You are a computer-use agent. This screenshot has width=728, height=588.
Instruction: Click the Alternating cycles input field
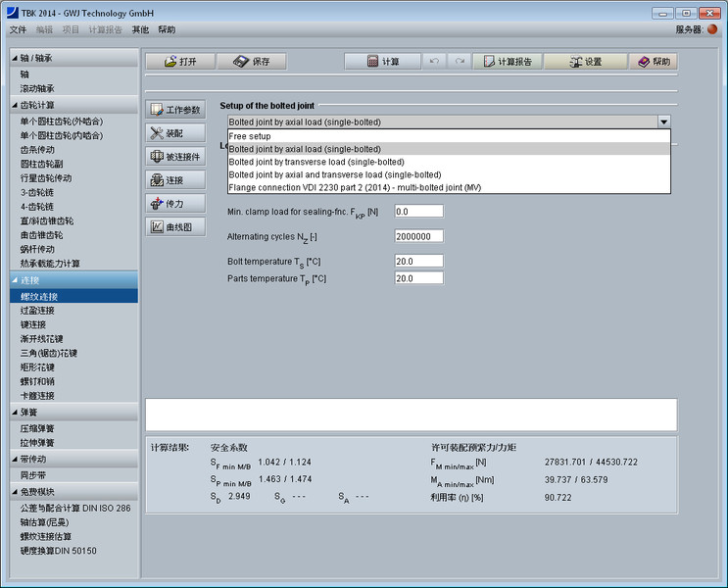[x=418, y=236]
